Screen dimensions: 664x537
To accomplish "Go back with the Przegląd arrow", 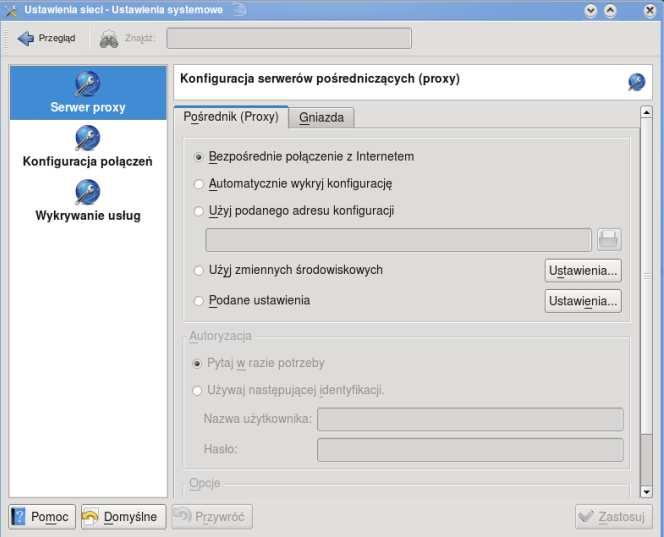I will (46, 39).
